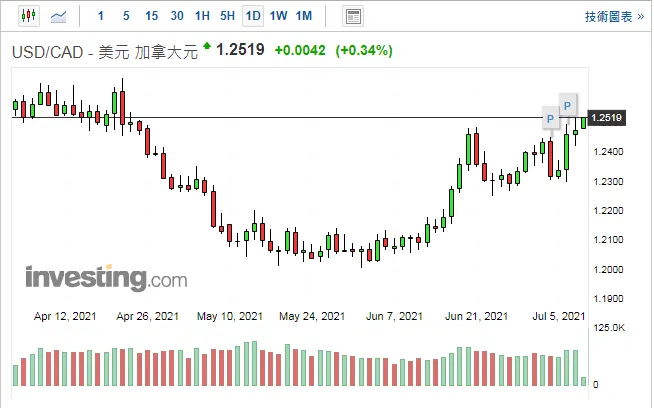Select the 1D timeframe
The image size is (654, 408).
[253, 16]
